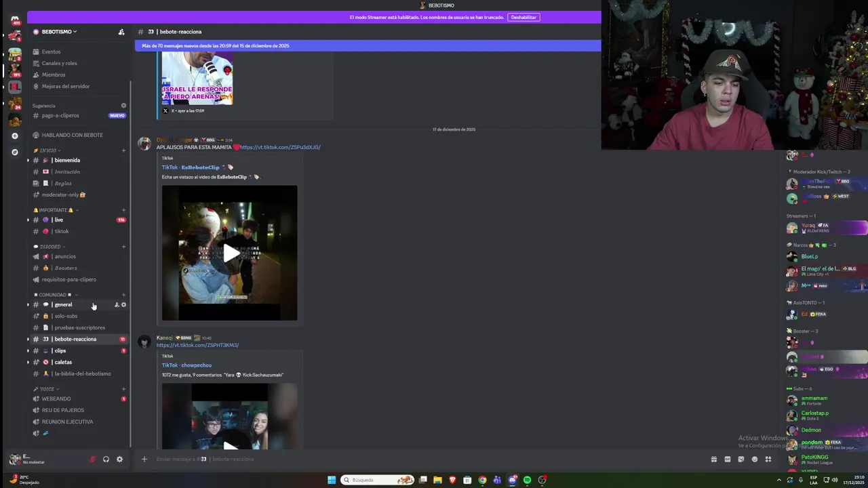Join the WEBEANDO voice channel

click(x=56, y=399)
